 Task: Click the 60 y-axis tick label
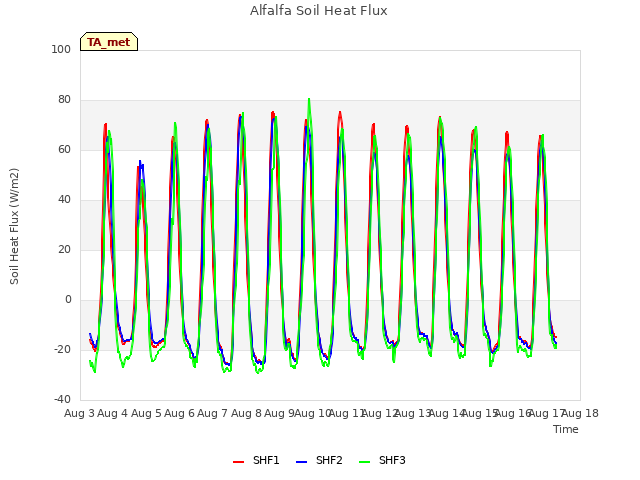(64, 149)
